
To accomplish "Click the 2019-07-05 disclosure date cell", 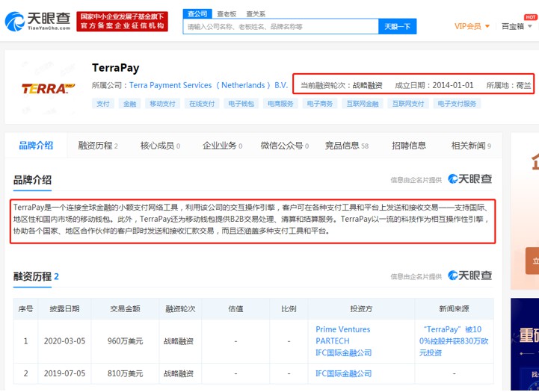I will pyautogui.click(x=64, y=373).
